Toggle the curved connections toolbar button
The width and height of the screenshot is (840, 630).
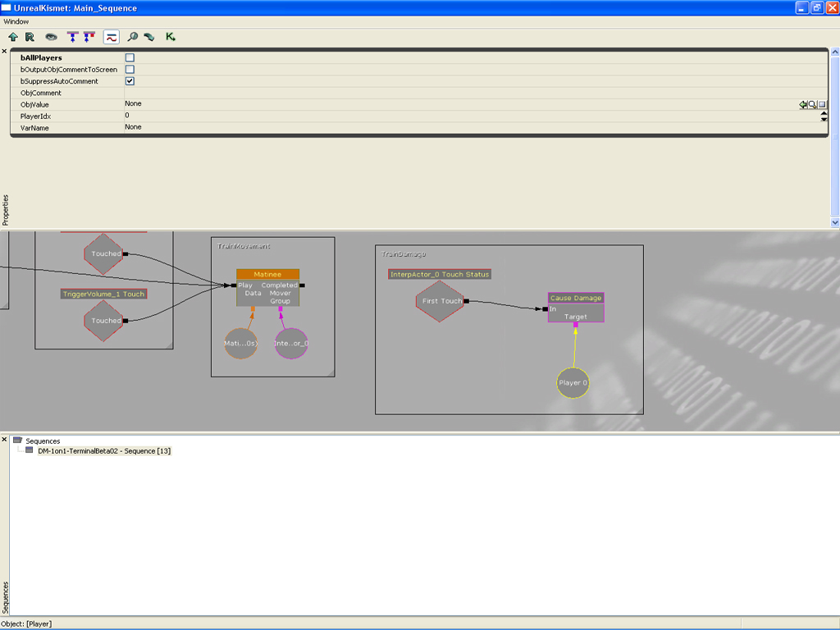[111, 37]
